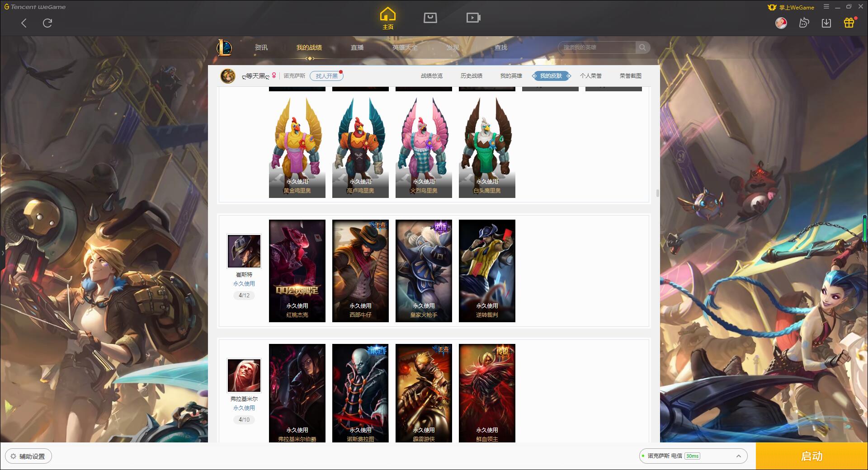Select the 逆转裁判 skin thumbnail

[x=487, y=271]
